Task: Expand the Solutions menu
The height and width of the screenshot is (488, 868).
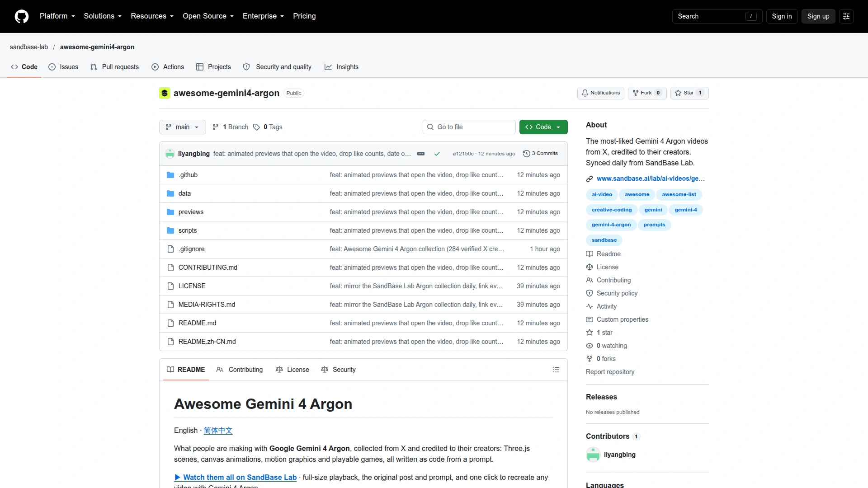Action: point(103,16)
